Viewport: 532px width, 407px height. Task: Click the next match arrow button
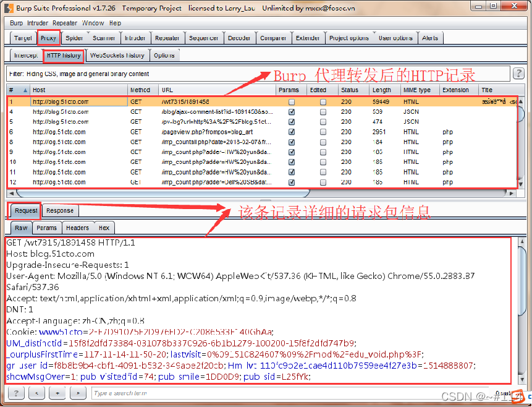pyautogui.click(x=78, y=393)
